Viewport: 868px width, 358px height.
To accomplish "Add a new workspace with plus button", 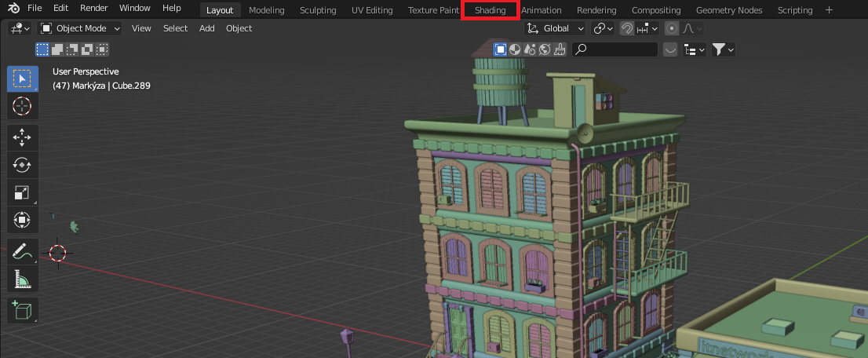I will (x=830, y=10).
